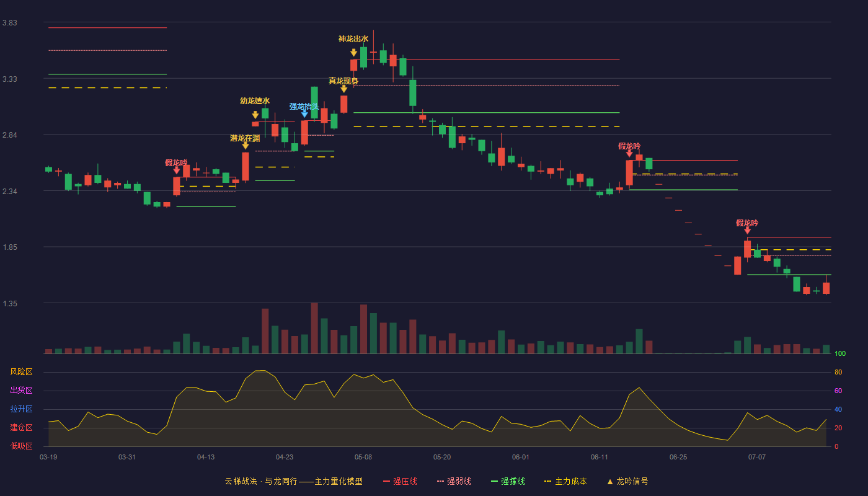Viewport: 868px width, 496px height.
Task: Click the yellow arrow under 幼龙嬉水
Action: [255, 115]
